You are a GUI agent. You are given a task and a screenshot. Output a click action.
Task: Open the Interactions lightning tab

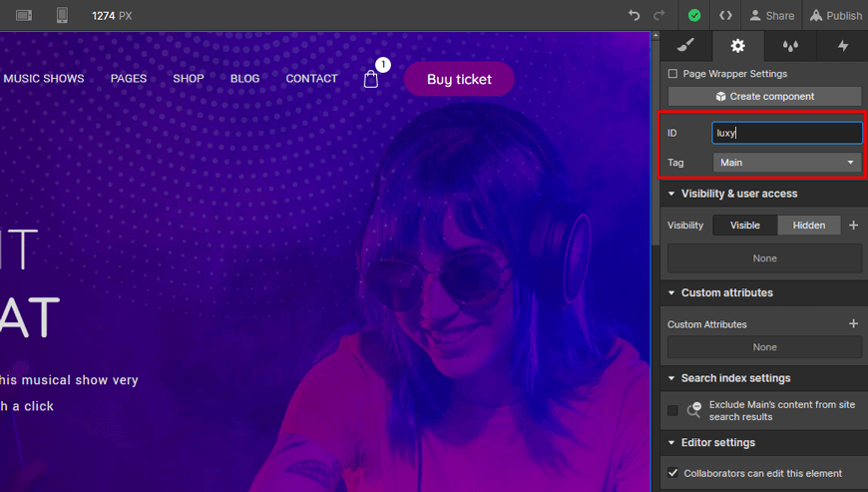coord(842,45)
